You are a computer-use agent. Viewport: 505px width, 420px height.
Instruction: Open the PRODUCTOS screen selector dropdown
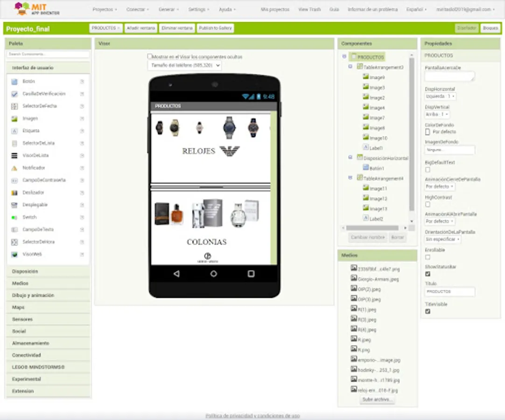(x=105, y=28)
